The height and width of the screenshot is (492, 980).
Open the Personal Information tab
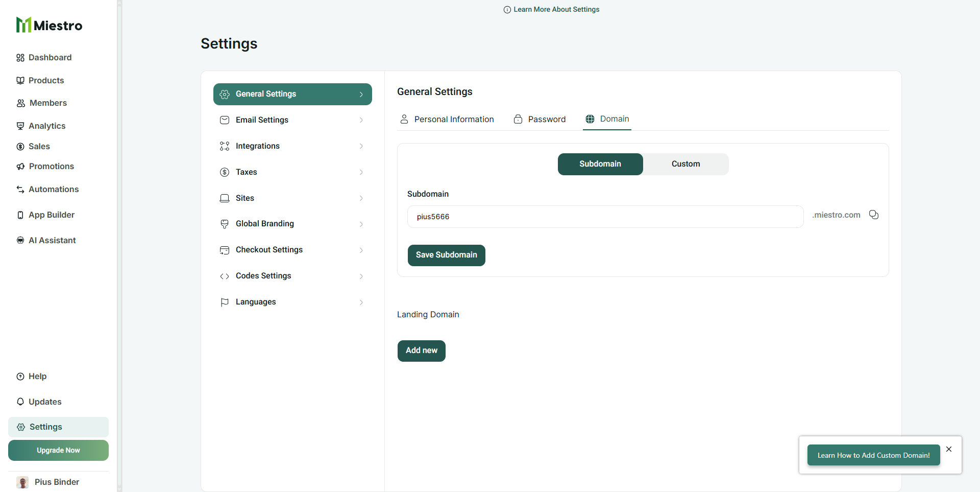(x=447, y=119)
